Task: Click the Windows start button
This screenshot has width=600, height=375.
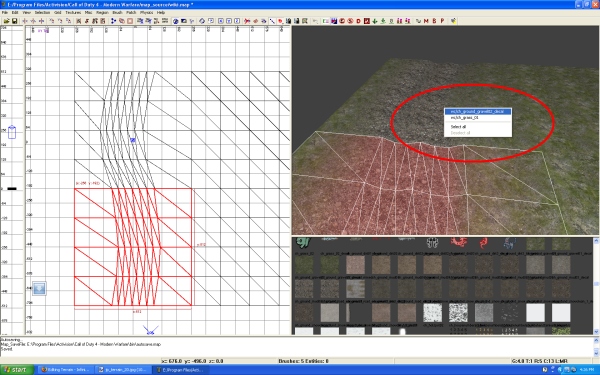Action: tap(16, 370)
